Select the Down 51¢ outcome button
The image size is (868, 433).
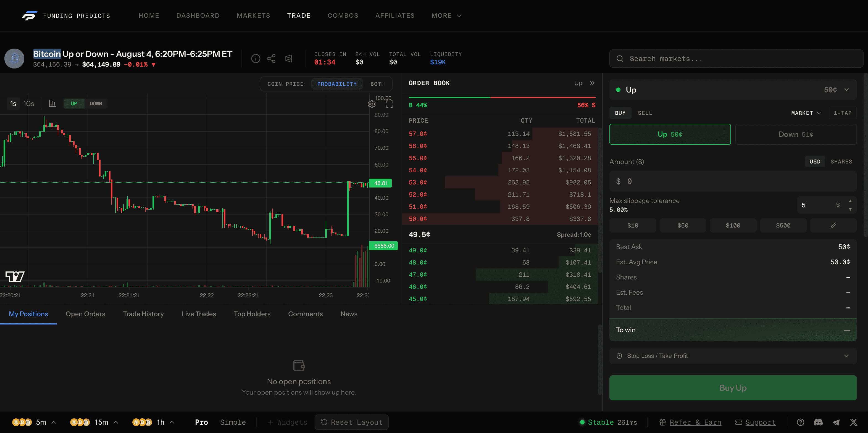(796, 134)
